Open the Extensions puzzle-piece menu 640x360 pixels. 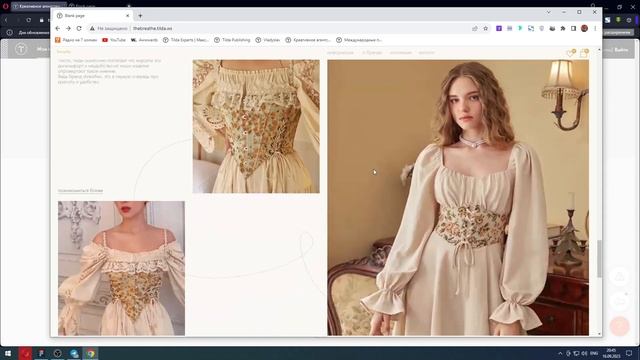click(563, 29)
